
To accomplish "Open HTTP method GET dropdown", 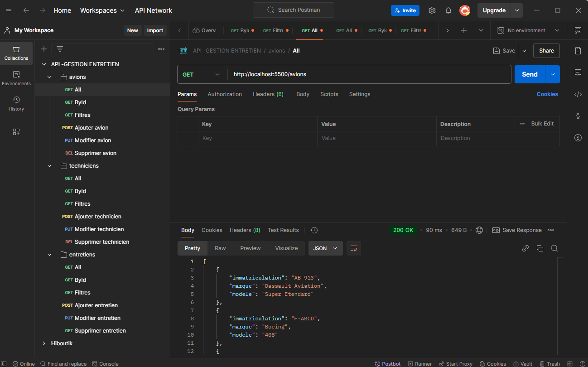I will pyautogui.click(x=202, y=74).
